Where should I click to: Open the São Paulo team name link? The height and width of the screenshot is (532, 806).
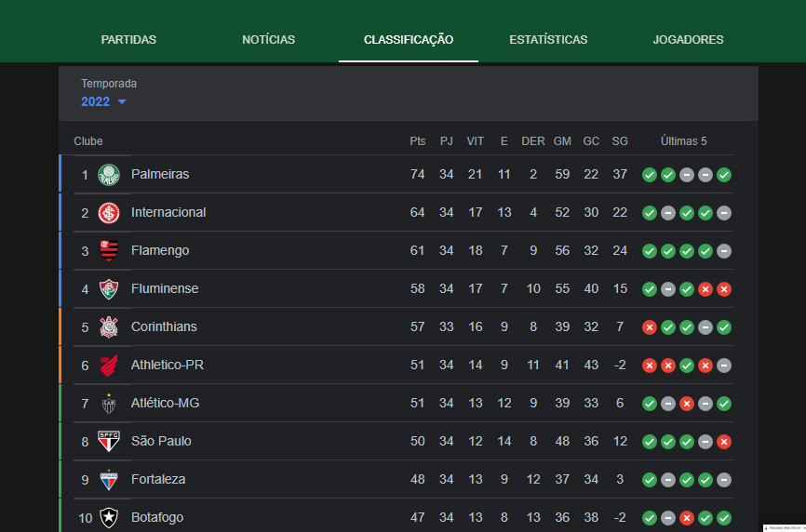tap(161, 441)
